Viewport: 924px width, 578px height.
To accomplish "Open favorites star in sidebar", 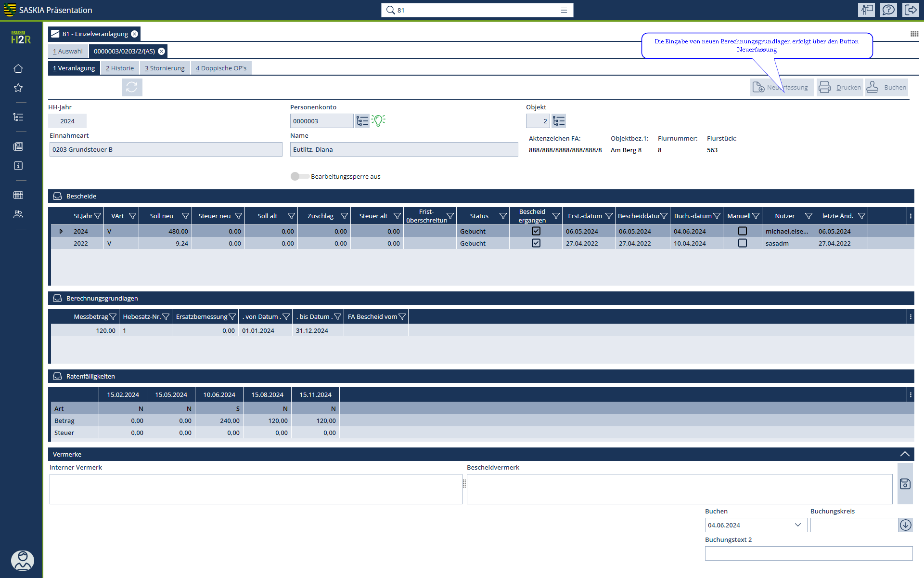I will (x=18, y=88).
